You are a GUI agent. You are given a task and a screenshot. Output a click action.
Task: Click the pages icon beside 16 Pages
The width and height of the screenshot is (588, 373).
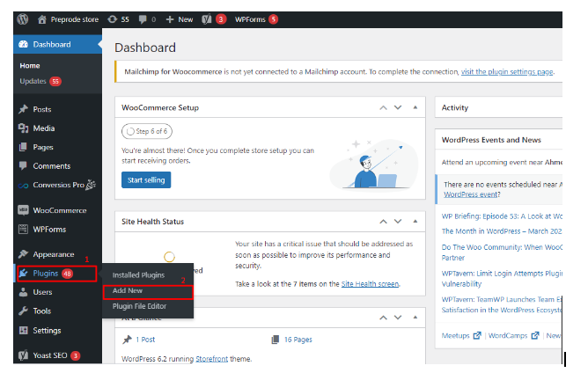276,340
